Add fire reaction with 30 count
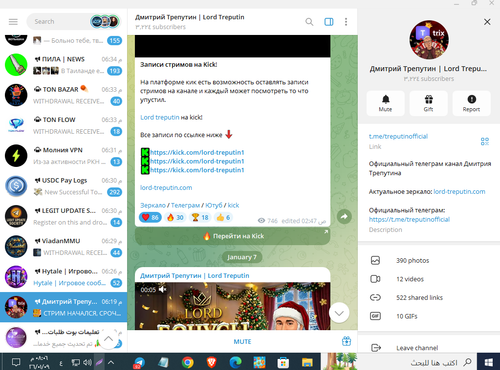The width and height of the screenshot is (500, 370). (175, 217)
